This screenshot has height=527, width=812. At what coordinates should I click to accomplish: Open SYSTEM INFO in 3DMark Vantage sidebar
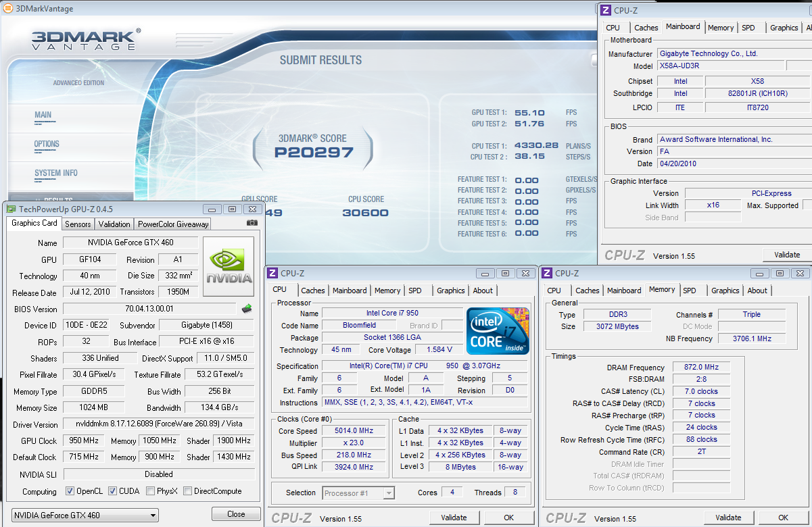[x=56, y=173]
